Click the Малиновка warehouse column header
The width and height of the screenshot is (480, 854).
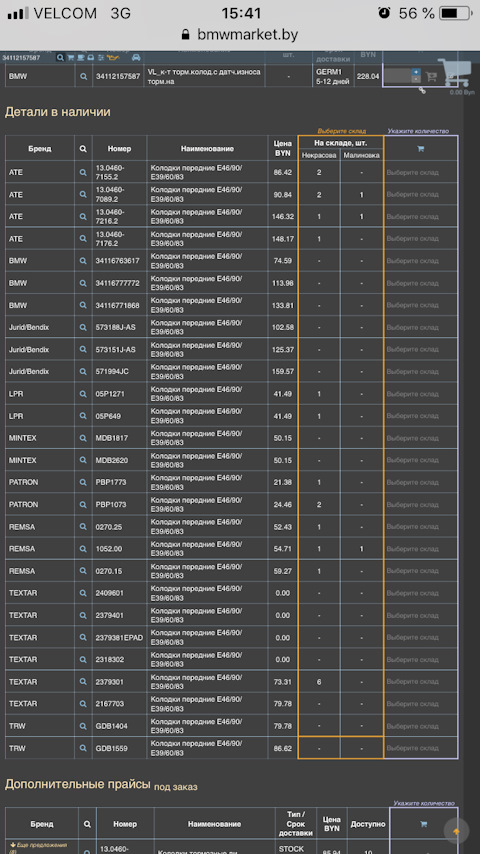362,155
